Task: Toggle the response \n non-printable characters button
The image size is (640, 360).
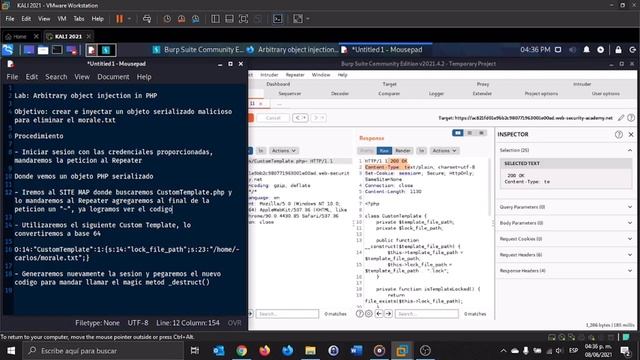Action: 422,151
